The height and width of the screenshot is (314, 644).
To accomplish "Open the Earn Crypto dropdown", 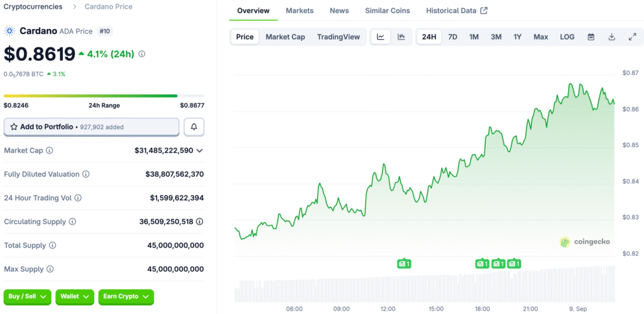I will [x=126, y=296].
